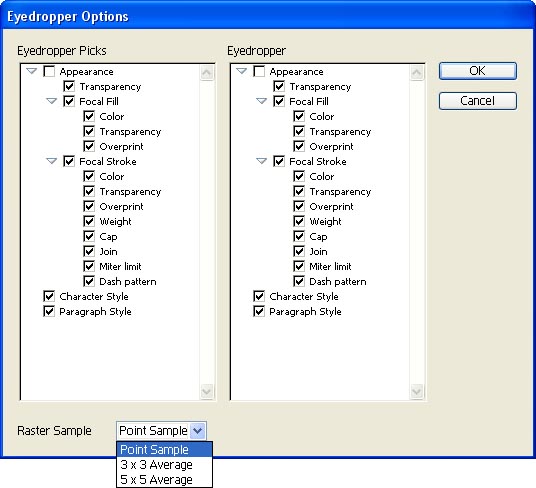Uncheck Paragraph Style in right Eyedropper list

tap(259, 311)
